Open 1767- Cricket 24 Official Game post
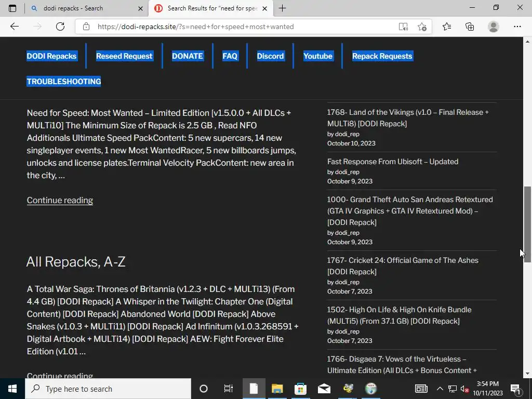The height and width of the screenshot is (399, 532). pos(403,265)
